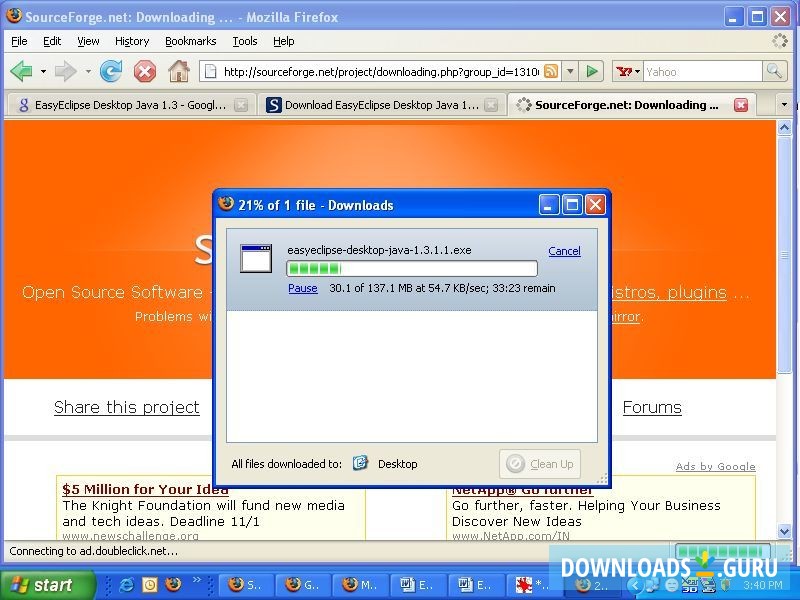Open the browser home page

pos(178,71)
